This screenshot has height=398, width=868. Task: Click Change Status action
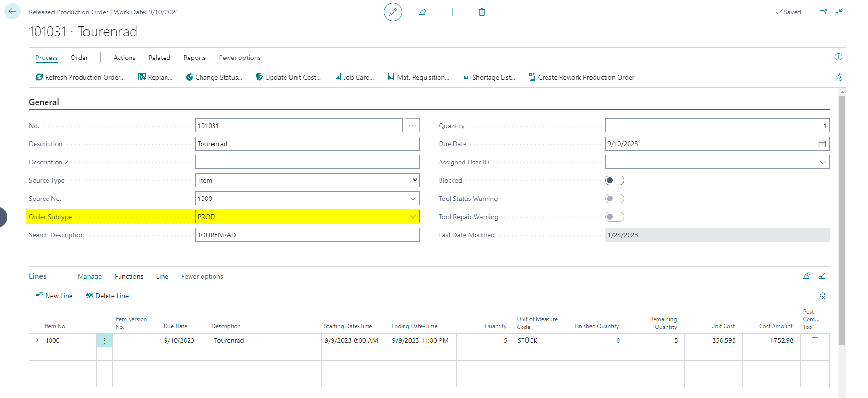(214, 77)
